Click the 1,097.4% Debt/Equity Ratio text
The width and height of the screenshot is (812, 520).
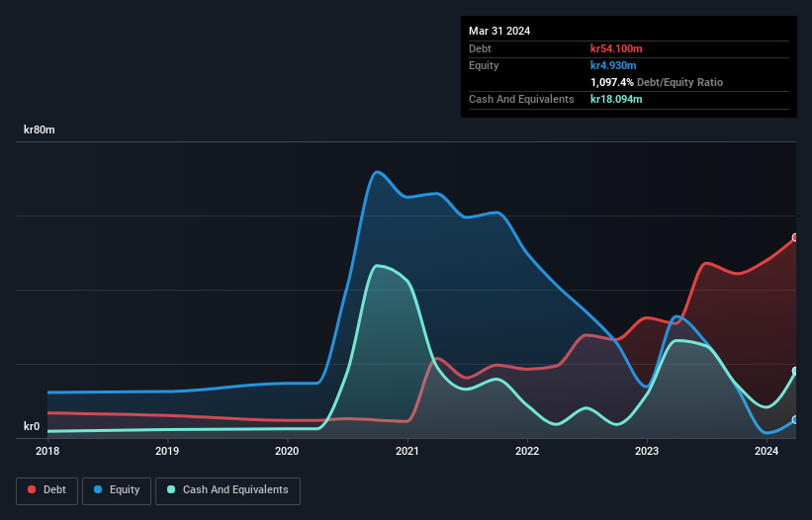tap(657, 82)
